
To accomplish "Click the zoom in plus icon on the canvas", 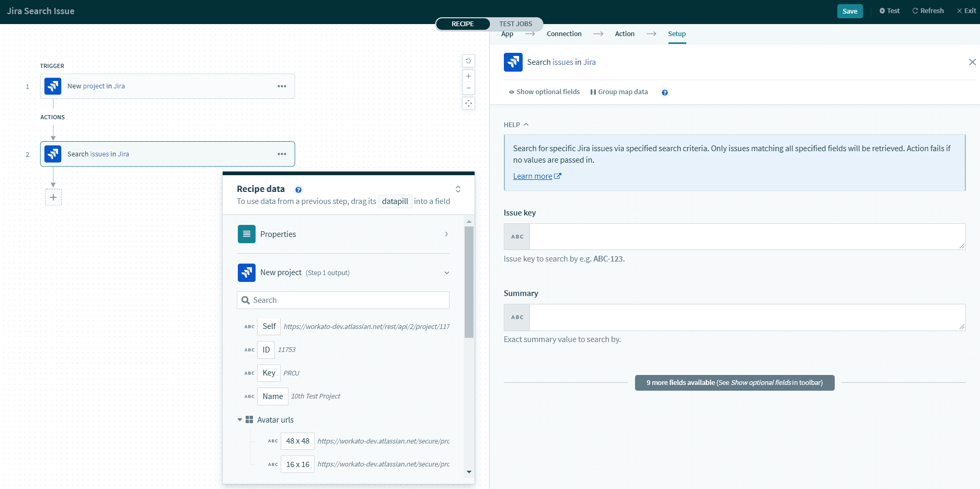I will [468, 75].
